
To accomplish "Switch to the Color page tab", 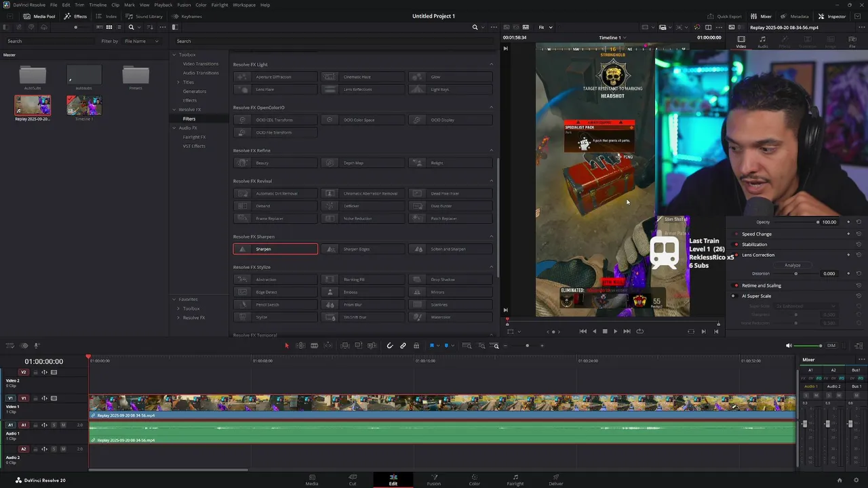I will [474, 479].
